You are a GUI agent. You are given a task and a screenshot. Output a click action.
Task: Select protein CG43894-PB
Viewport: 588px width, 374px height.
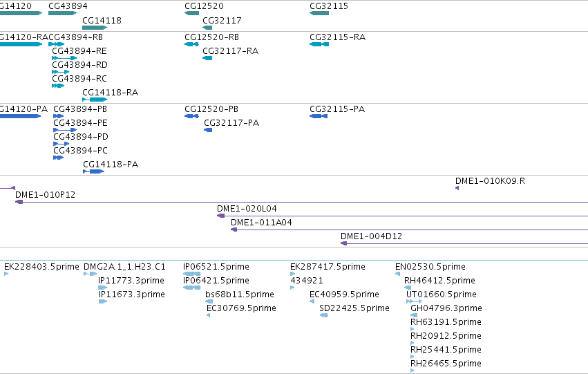tap(58, 116)
